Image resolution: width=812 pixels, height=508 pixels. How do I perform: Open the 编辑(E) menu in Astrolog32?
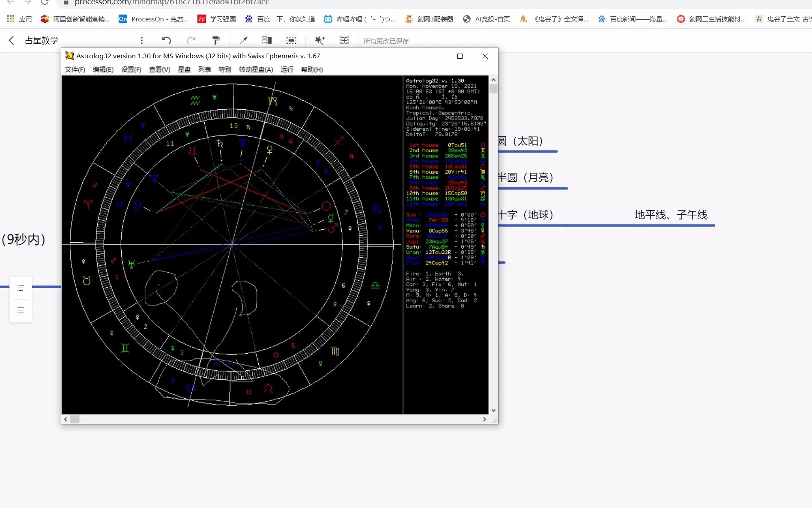103,69
